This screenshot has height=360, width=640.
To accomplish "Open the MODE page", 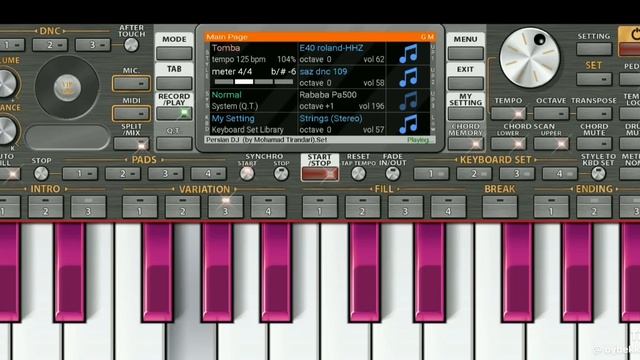I will (x=174, y=53).
